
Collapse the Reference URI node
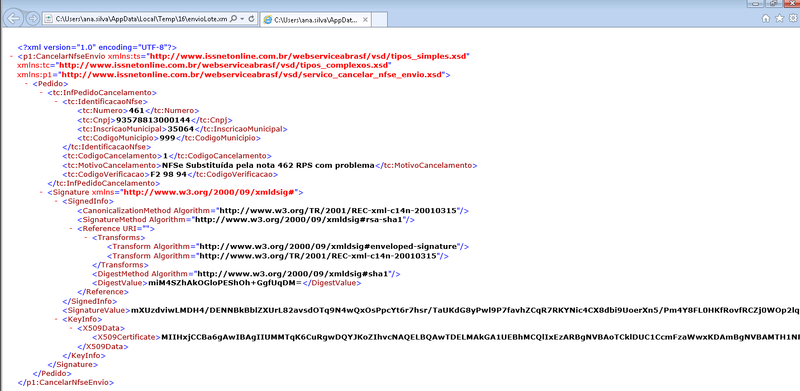71,229
